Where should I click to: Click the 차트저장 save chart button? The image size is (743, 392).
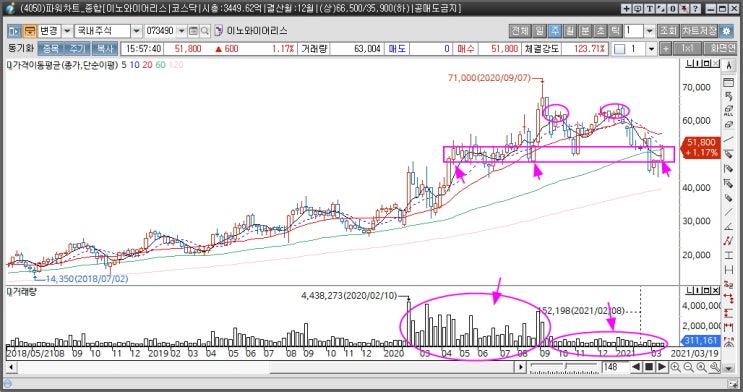pos(699,31)
